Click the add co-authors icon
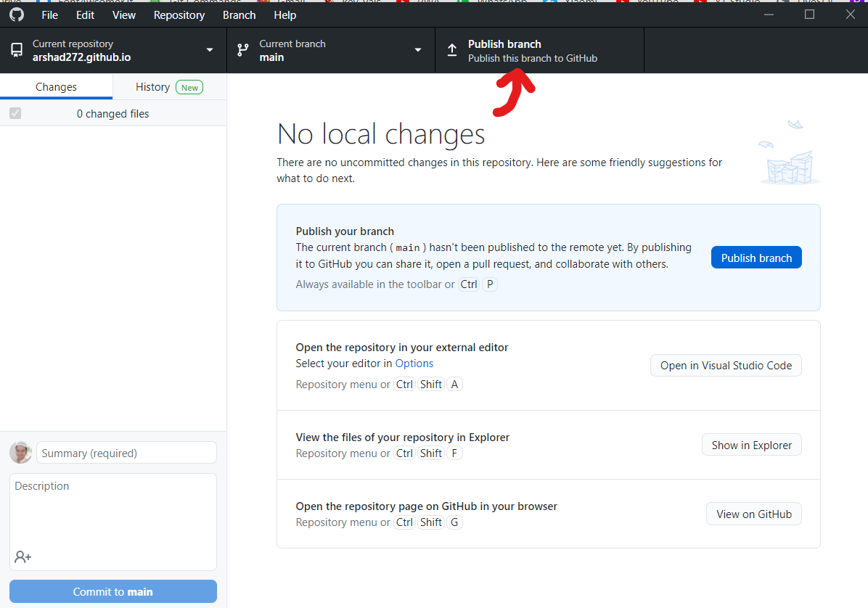 tap(22, 556)
